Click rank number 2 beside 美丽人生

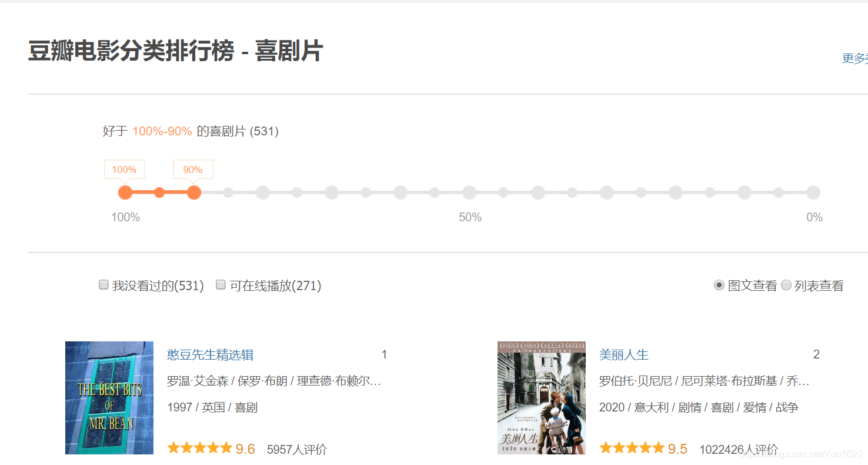coord(816,354)
